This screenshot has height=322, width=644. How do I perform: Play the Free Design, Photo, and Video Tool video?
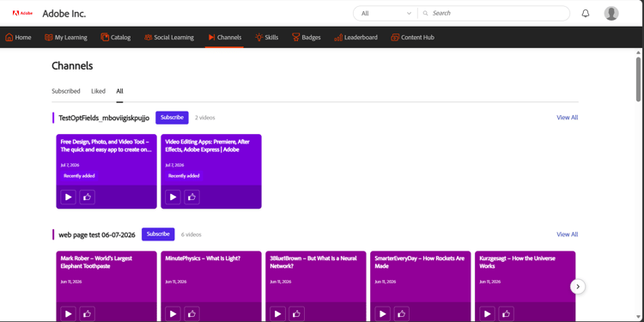68,197
